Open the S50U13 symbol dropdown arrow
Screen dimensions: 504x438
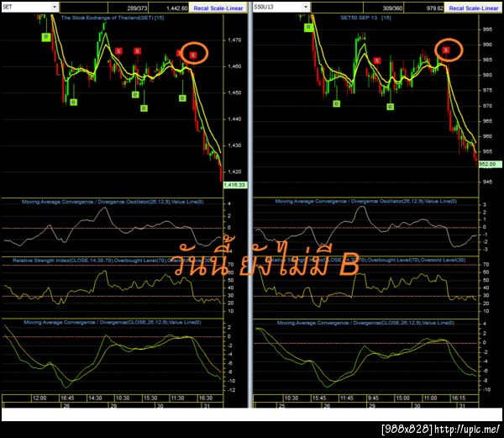click(x=306, y=7)
